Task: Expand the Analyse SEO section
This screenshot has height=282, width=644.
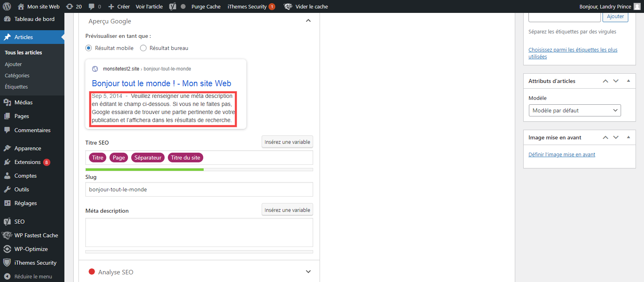Action: [x=308, y=272]
